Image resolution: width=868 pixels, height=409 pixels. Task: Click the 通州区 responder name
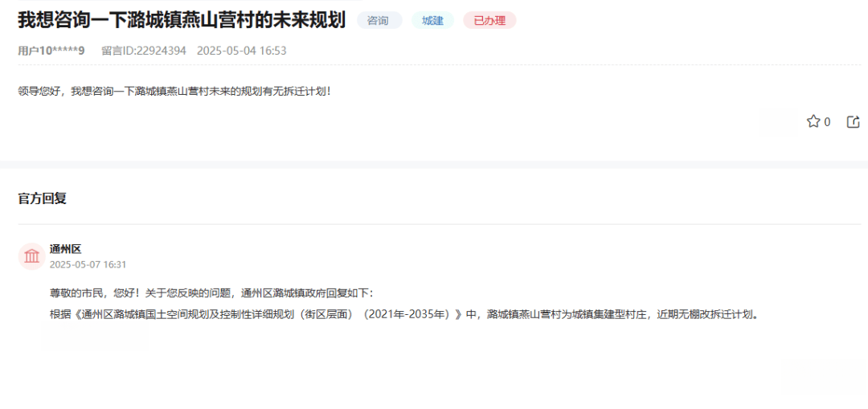point(65,250)
